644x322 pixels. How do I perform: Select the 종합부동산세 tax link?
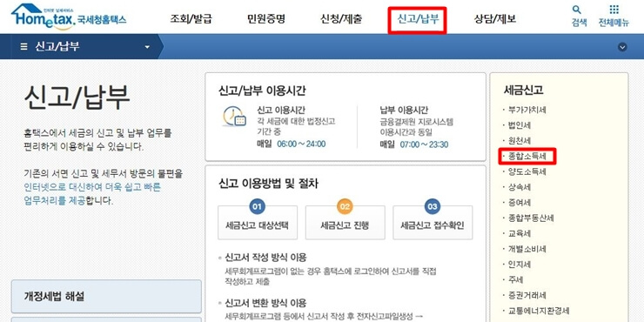pos(531,218)
